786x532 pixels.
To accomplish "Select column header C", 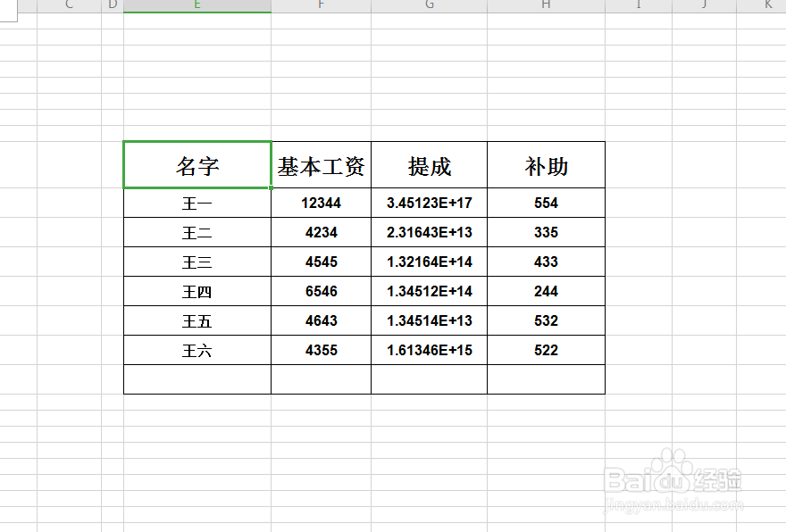I will (x=69, y=5).
